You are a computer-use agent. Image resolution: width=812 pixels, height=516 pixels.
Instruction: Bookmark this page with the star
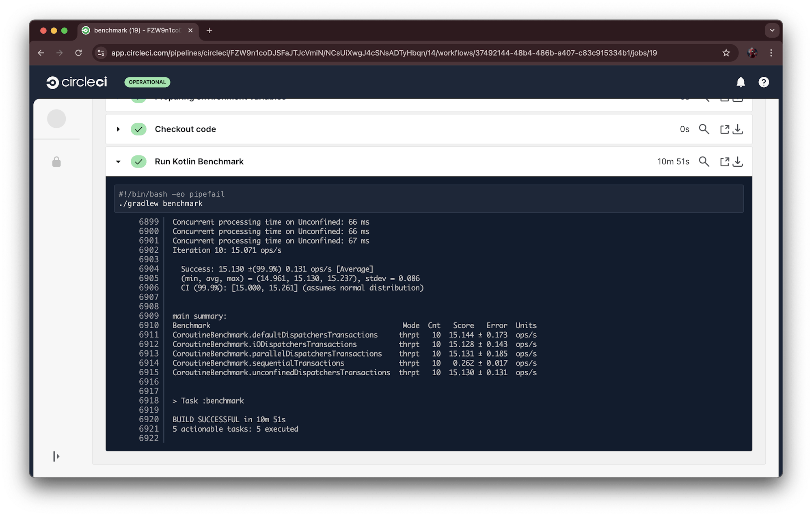tap(726, 53)
